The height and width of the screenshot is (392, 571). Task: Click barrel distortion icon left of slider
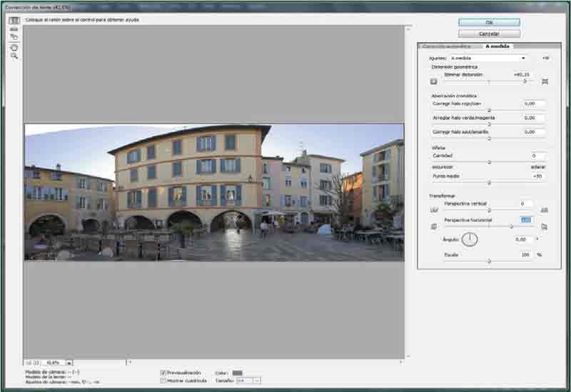click(x=433, y=81)
